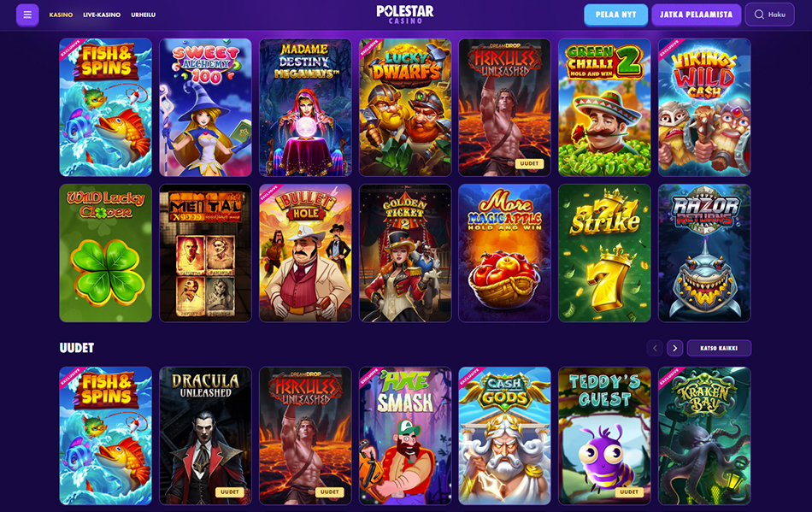Launch Kraken Bay slot
This screenshot has height=512, width=812.
(x=704, y=436)
